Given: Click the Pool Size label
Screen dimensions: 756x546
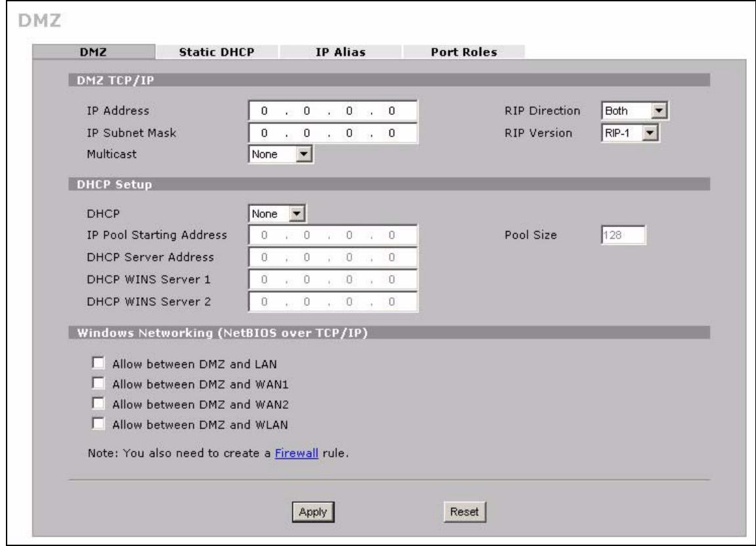Looking at the screenshot, I should tap(530, 235).
